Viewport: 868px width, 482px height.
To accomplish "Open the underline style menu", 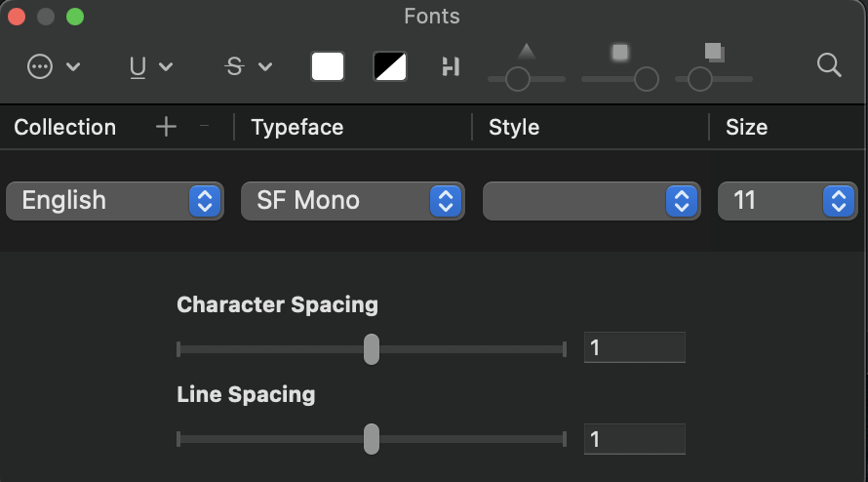I will 150,66.
